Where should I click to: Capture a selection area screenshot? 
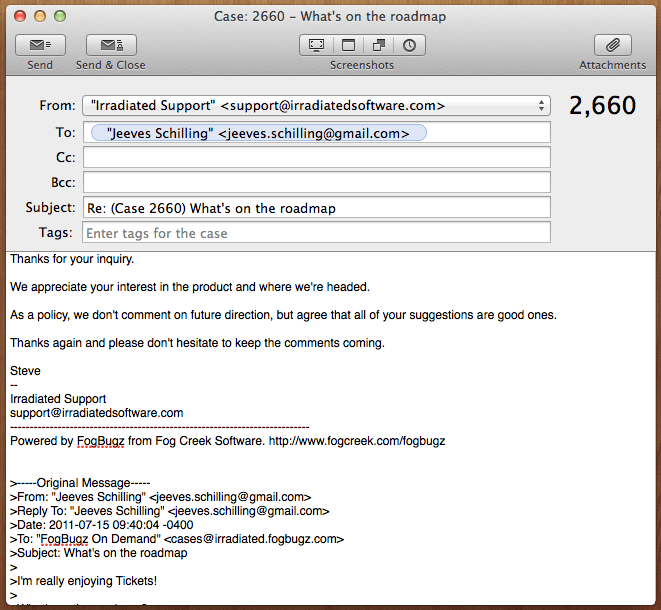[x=379, y=45]
